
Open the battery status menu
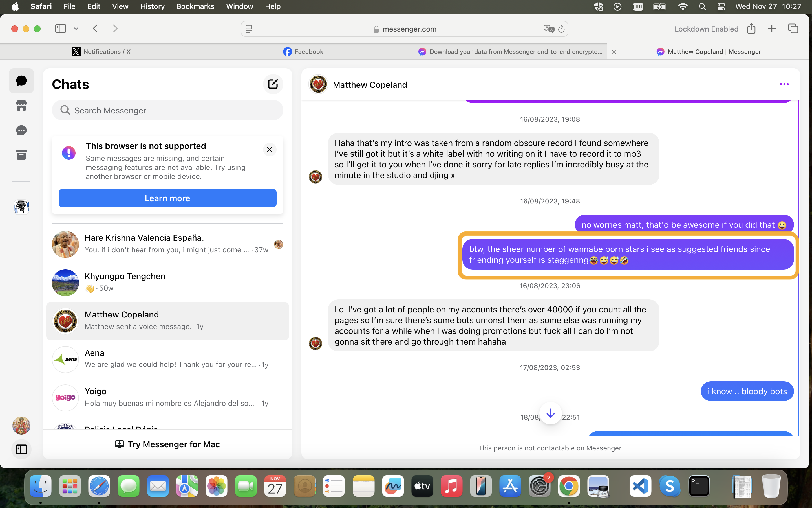pos(660,6)
